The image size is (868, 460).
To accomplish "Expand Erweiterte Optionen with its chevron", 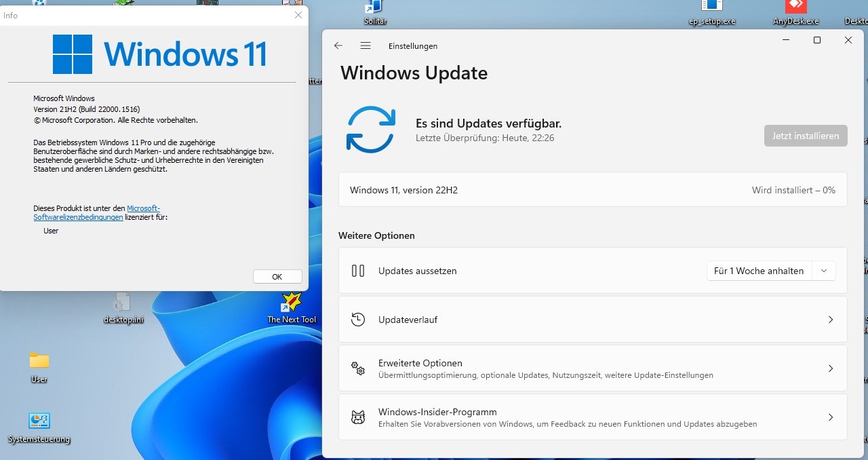I will pyautogui.click(x=831, y=368).
